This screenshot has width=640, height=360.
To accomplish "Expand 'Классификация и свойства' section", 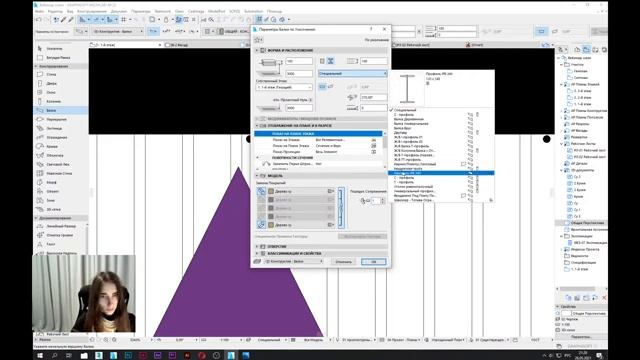I will 257,253.
